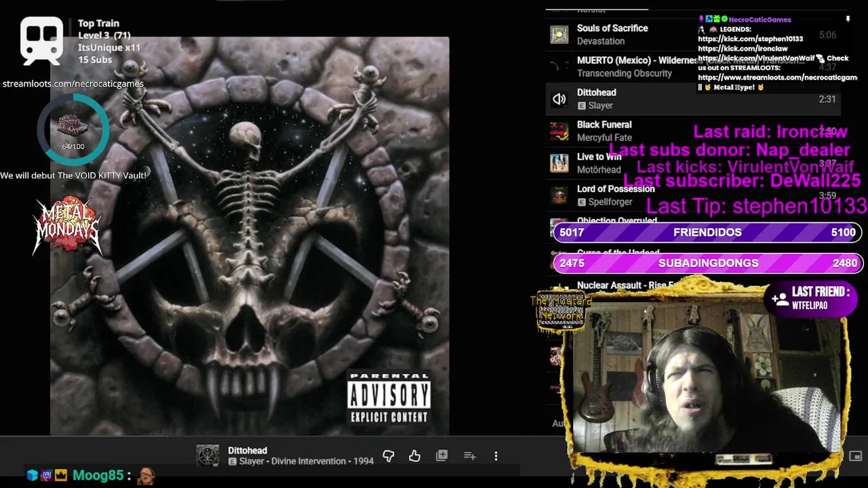The height and width of the screenshot is (488, 868).
Task: Select Souls of Sacrifice album thumbnail
Action: [x=559, y=35]
